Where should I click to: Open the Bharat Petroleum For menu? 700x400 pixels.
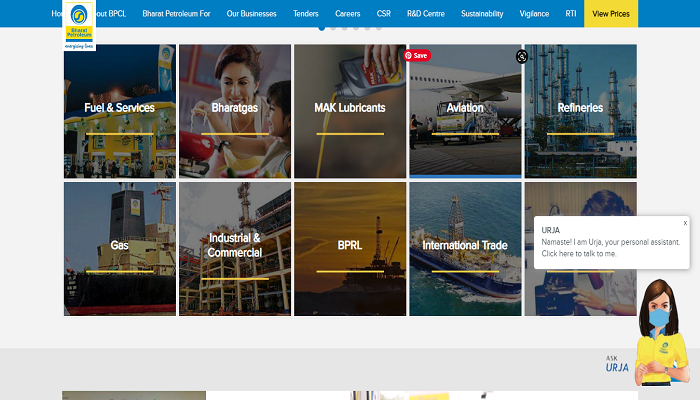[x=178, y=14]
